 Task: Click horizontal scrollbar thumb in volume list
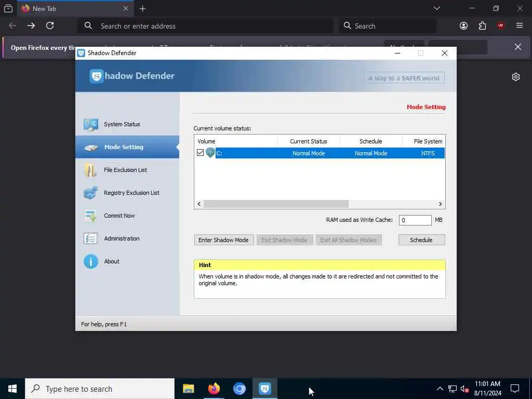(276, 204)
